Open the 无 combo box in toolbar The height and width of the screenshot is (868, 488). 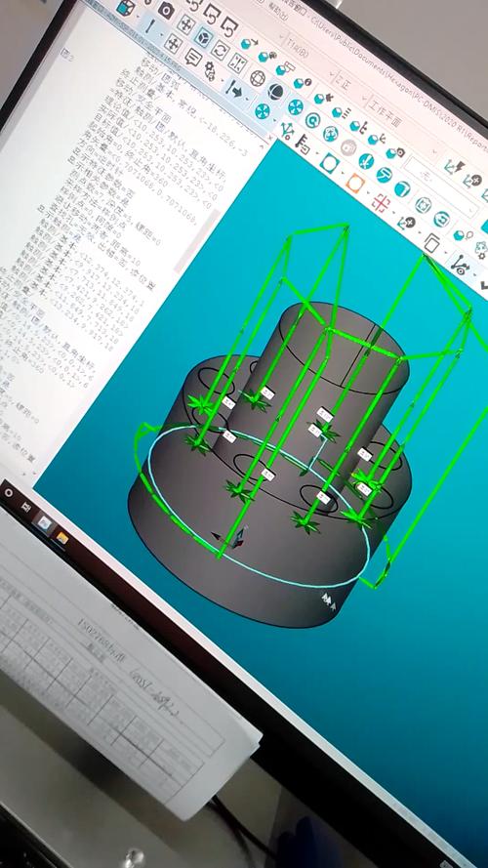coord(440,188)
